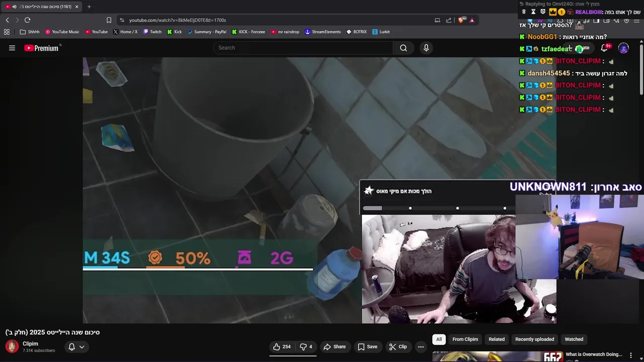Open Summary - PayPal bookmark

pos(207,32)
